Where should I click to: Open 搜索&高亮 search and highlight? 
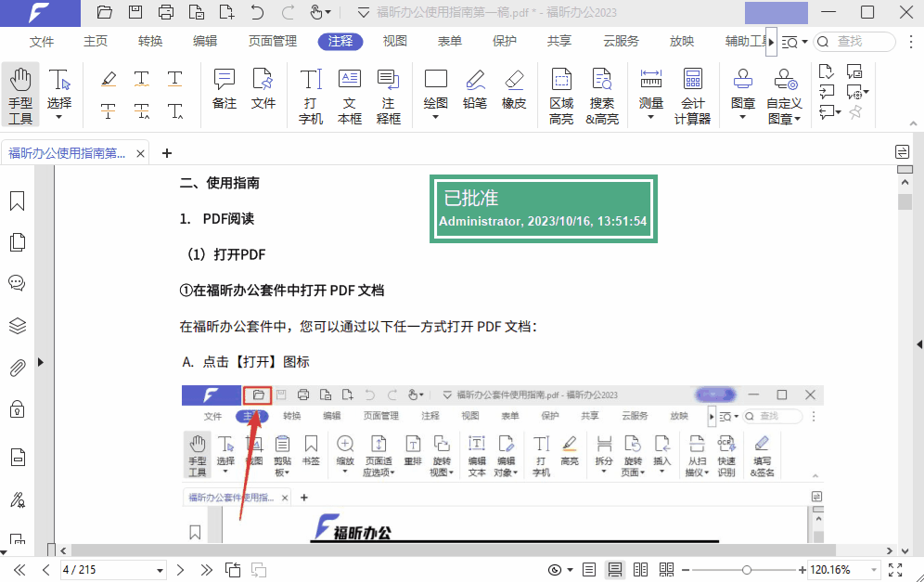click(602, 93)
